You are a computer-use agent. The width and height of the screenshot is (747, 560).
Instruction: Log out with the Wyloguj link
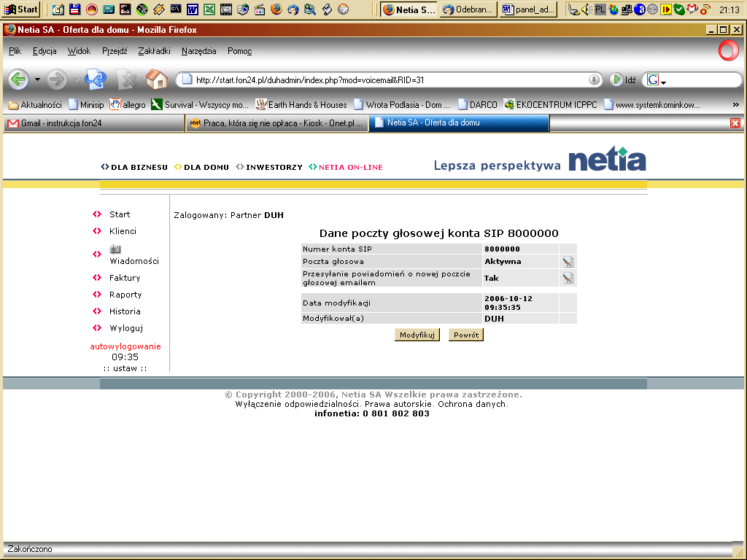[x=126, y=328]
